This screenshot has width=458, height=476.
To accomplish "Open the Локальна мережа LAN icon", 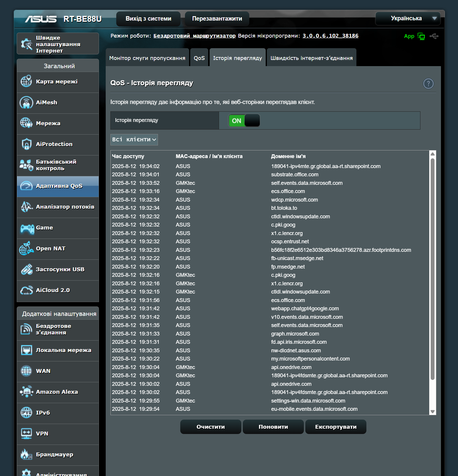I will [26, 350].
